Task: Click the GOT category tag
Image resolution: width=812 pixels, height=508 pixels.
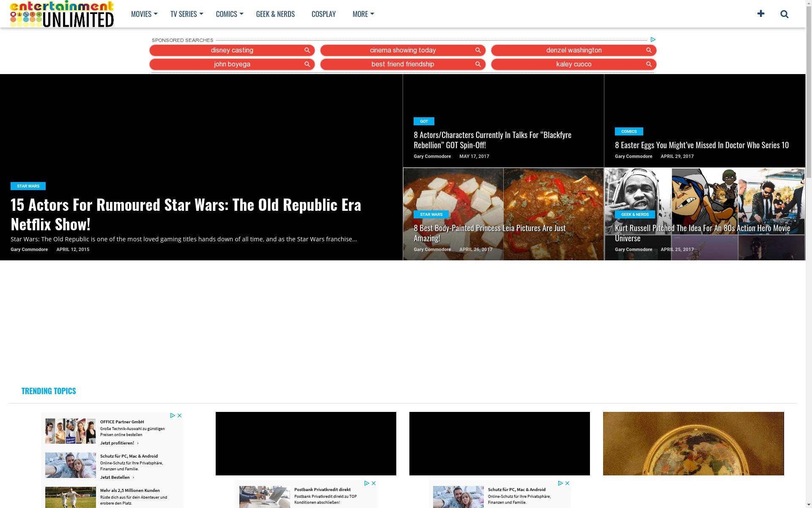Action: click(x=424, y=121)
